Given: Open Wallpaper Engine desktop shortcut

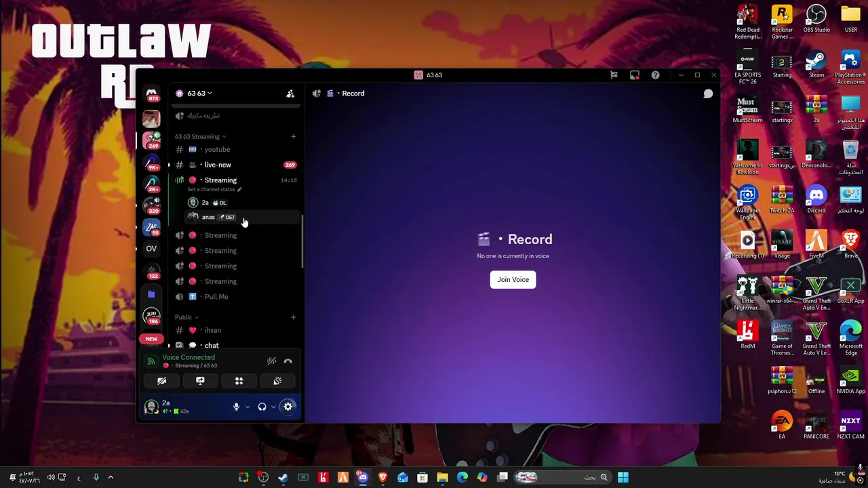Looking at the screenshot, I should [747, 203].
